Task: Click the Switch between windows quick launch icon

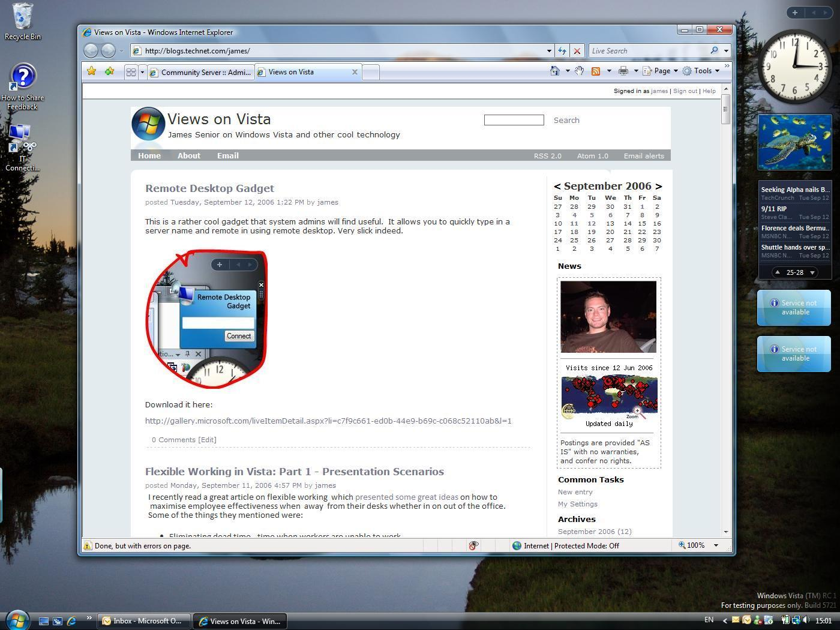Action: (x=58, y=621)
